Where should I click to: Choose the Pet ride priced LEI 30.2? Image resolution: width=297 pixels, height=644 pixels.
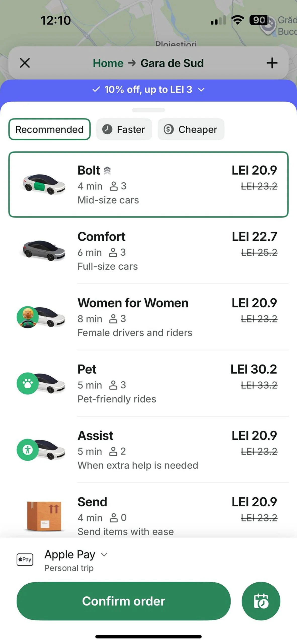(x=176, y=383)
